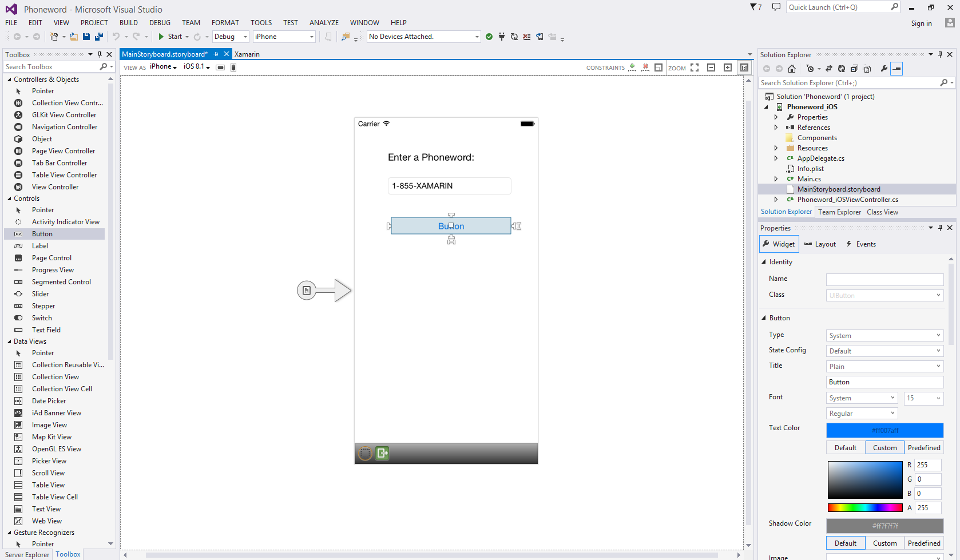This screenshot has height=560, width=960.
Task: Click the Save All toolbar icon
Action: [98, 37]
